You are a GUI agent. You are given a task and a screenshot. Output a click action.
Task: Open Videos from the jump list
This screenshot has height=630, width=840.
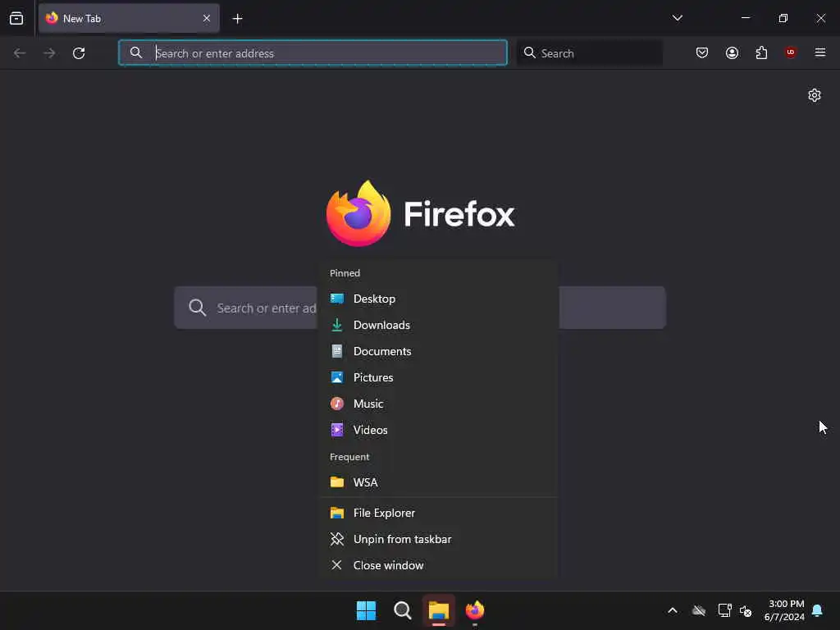[x=439, y=430]
